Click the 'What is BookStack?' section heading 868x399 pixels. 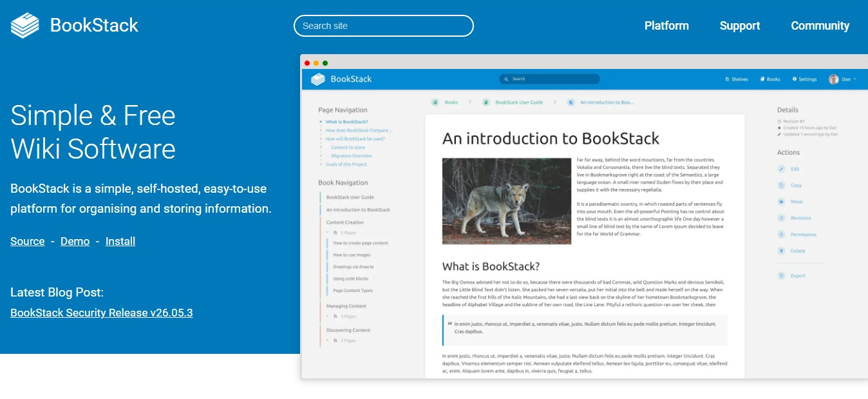491,266
